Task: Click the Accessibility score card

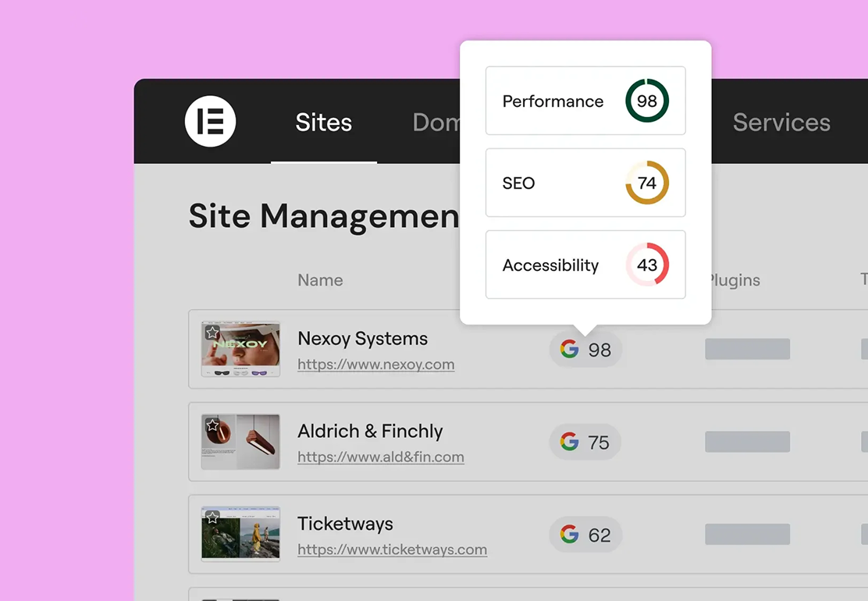Action: click(585, 265)
